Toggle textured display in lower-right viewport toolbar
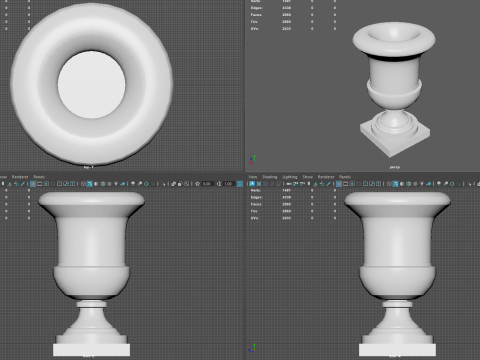Screen dimensions: 480x360 pyautogui.click(x=415, y=184)
